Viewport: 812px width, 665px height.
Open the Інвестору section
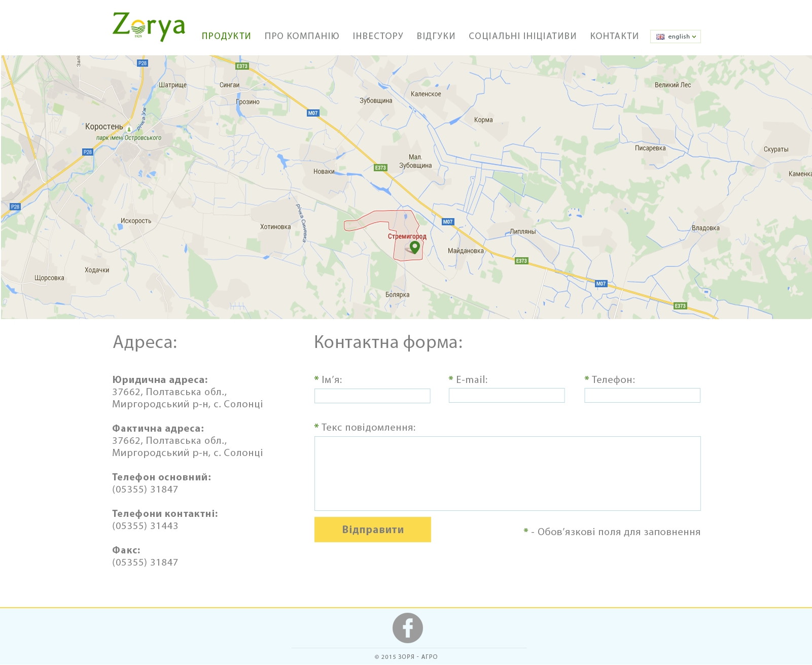pos(378,36)
